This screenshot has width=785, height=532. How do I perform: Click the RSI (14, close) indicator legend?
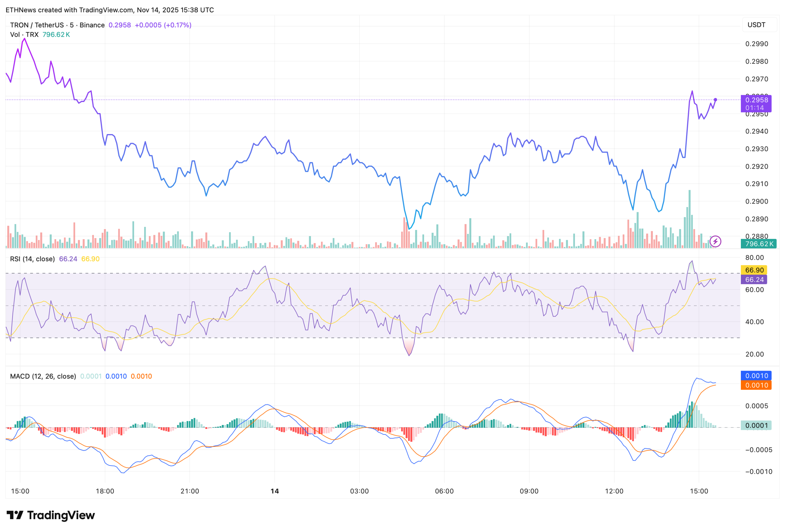[x=33, y=259]
